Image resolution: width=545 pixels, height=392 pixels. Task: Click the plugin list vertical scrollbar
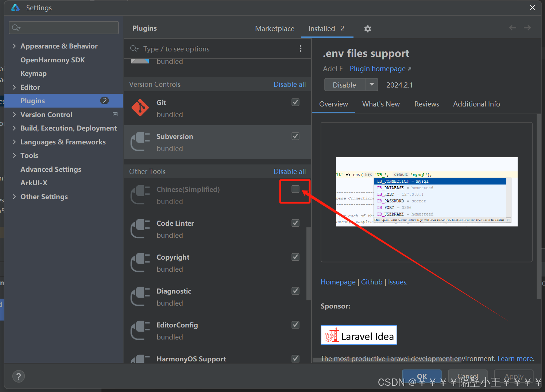(x=309, y=263)
